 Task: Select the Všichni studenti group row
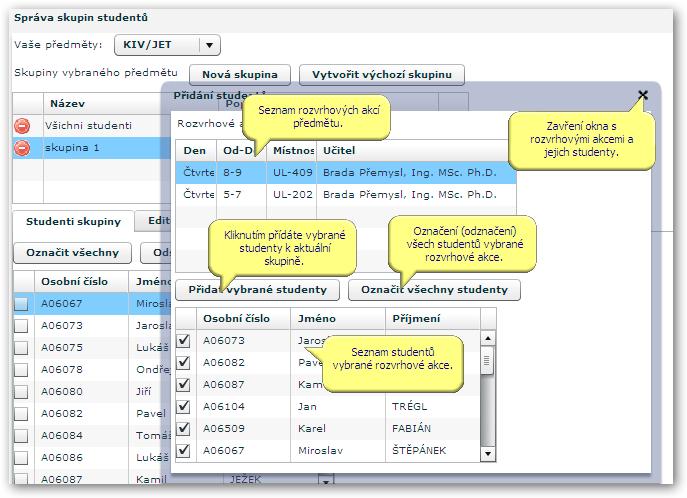(92, 126)
